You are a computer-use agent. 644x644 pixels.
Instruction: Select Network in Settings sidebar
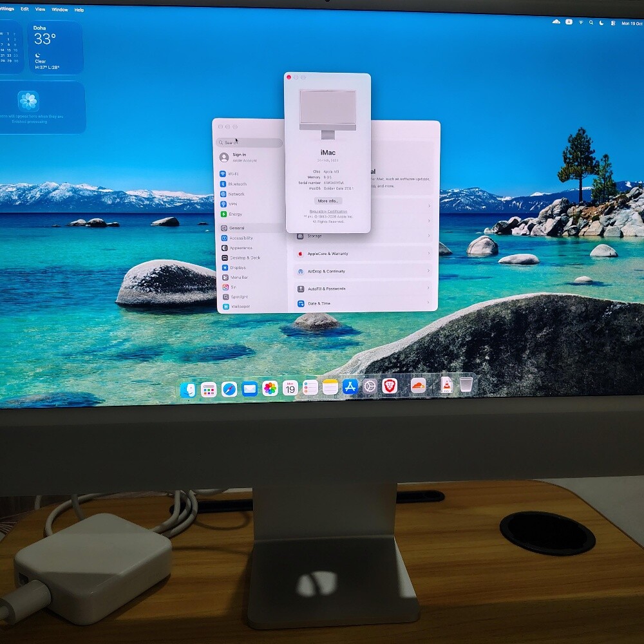pos(251,194)
